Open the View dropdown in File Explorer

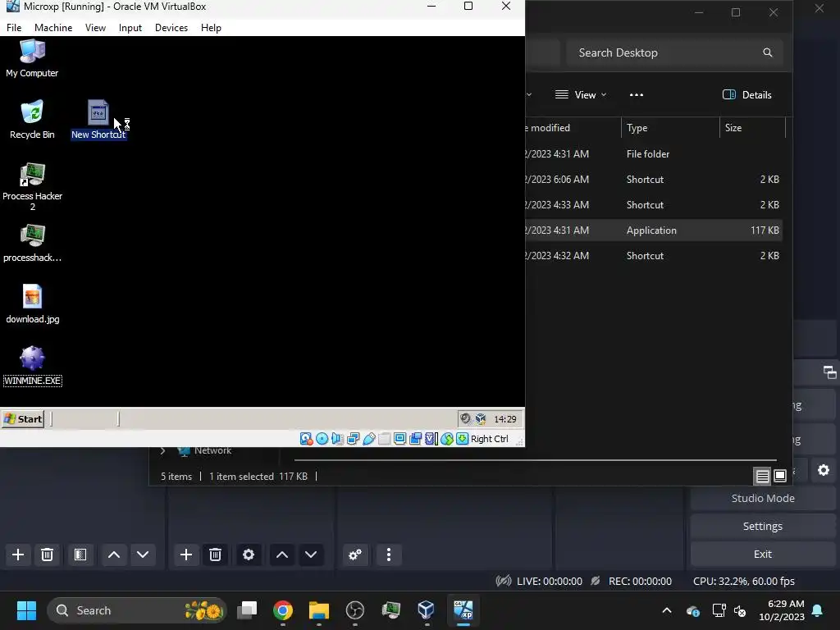pos(581,95)
